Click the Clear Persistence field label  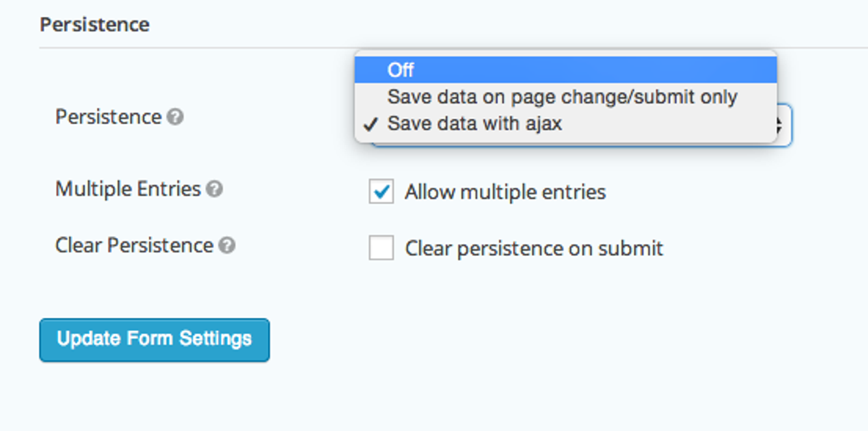tap(134, 246)
